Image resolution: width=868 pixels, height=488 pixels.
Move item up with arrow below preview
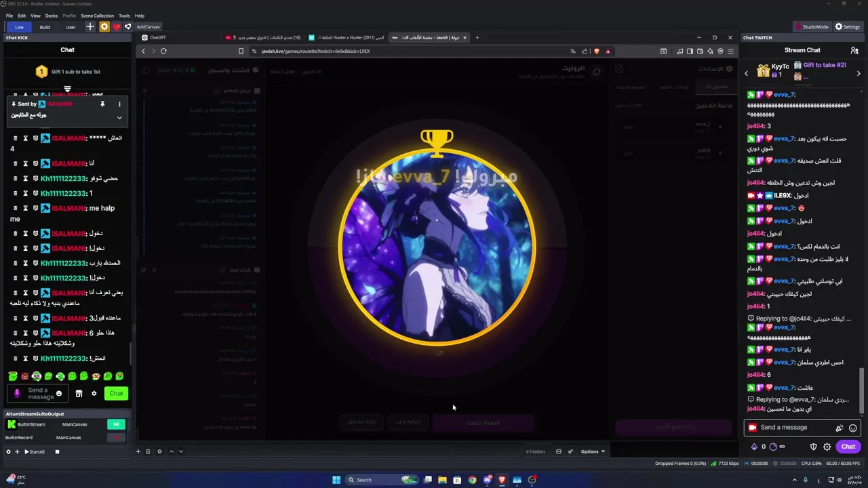coord(171,451)
